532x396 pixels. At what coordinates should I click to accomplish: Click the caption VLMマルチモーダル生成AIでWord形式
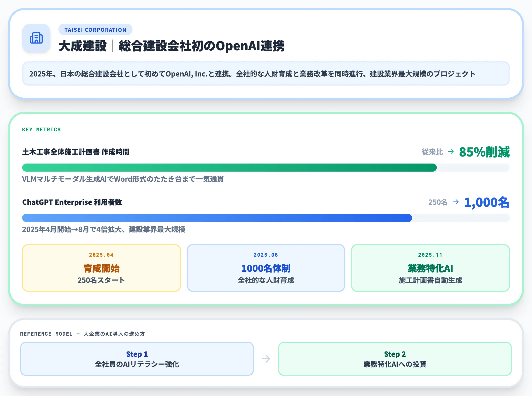click(x=123, y=179)
